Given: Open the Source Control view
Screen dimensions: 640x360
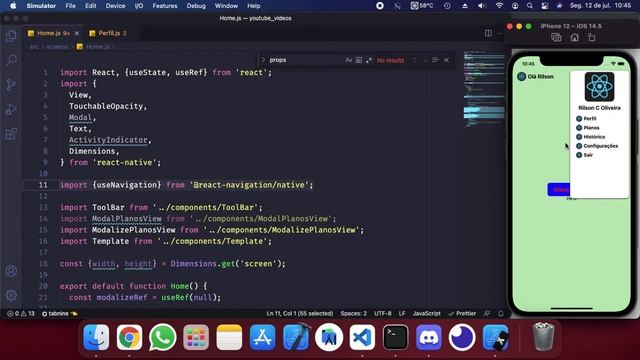Looking at the screenshot, I should (11, 84).
